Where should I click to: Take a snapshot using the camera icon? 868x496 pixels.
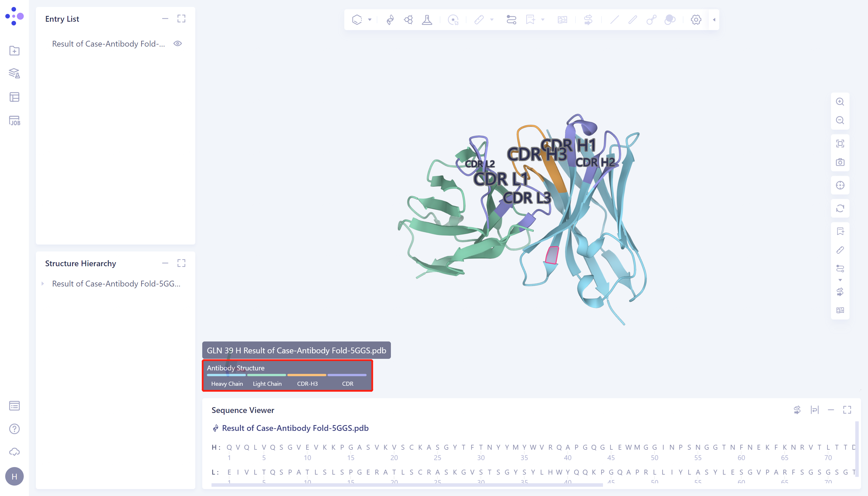coord(841,162)
